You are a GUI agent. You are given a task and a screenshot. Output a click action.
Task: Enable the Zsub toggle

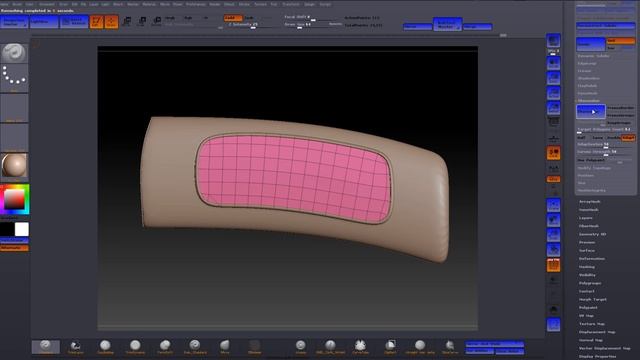(249, 18)
